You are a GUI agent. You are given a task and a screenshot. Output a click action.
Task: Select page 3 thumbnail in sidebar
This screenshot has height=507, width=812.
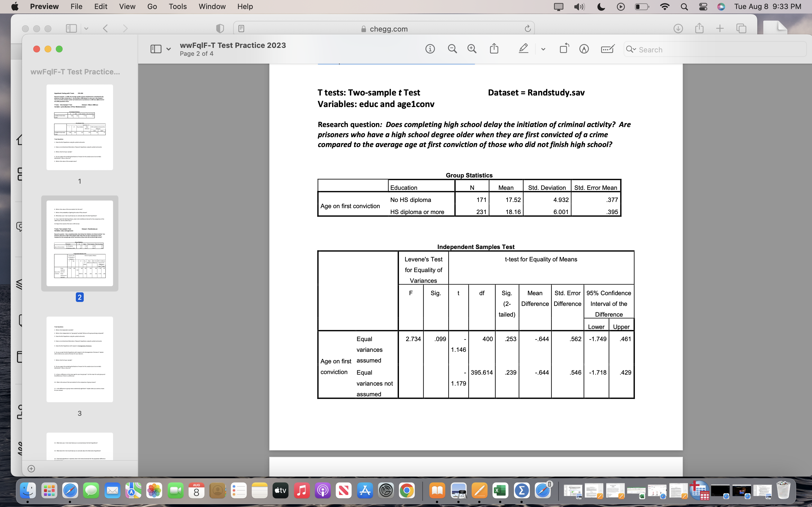[x=80, y=359]
